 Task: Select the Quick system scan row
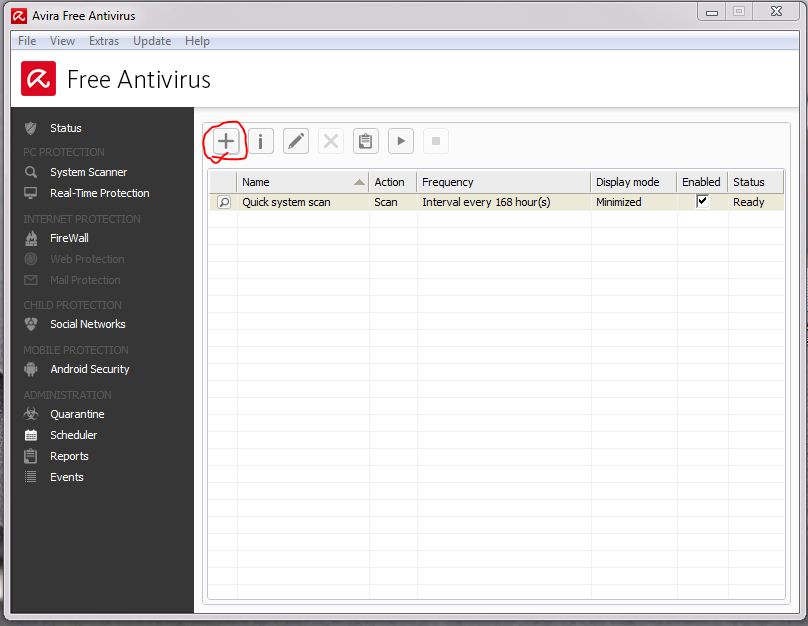285,202
